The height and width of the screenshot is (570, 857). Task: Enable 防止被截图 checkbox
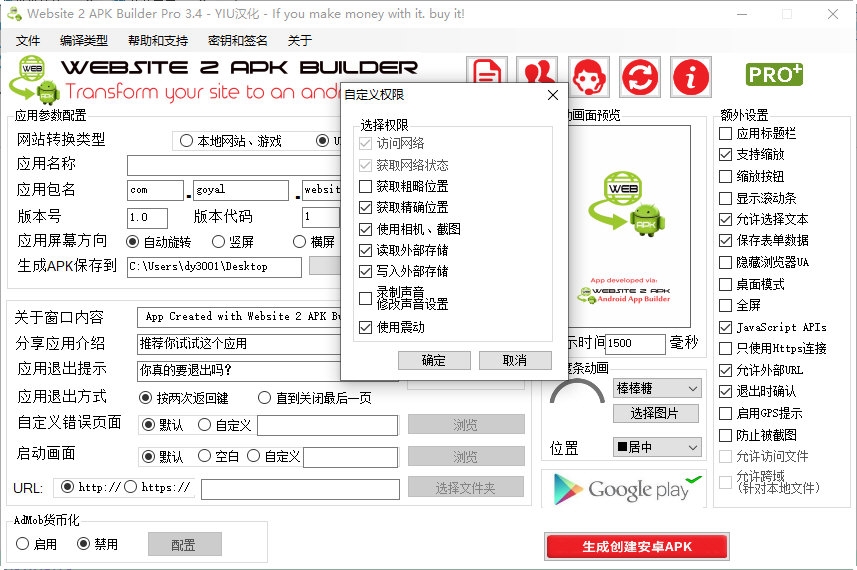(725, 436)
